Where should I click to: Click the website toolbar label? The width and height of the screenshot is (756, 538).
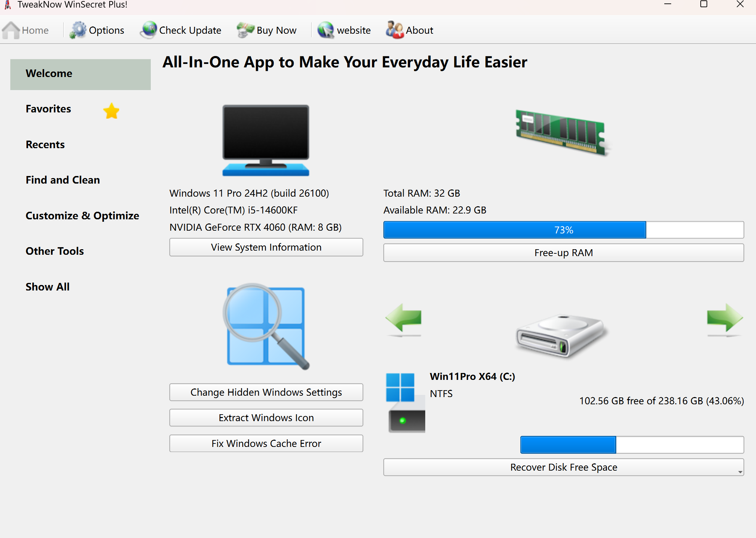coord(354,30)
